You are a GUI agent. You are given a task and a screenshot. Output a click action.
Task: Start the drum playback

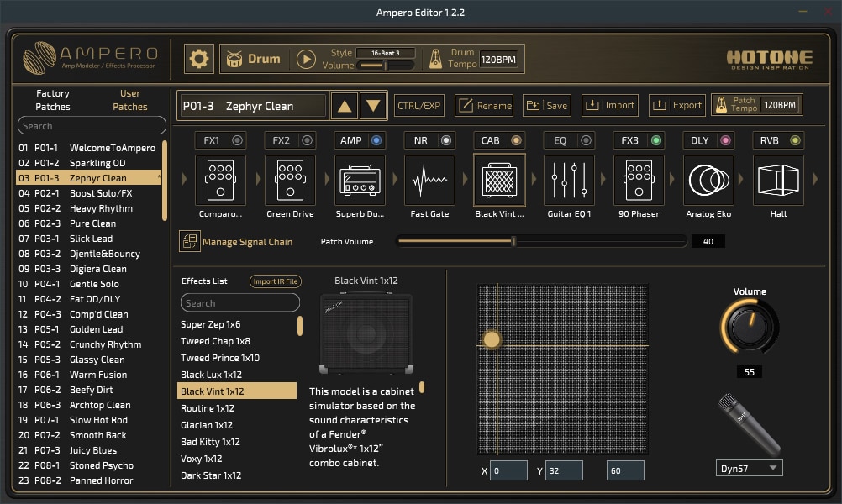click(306, 59)
